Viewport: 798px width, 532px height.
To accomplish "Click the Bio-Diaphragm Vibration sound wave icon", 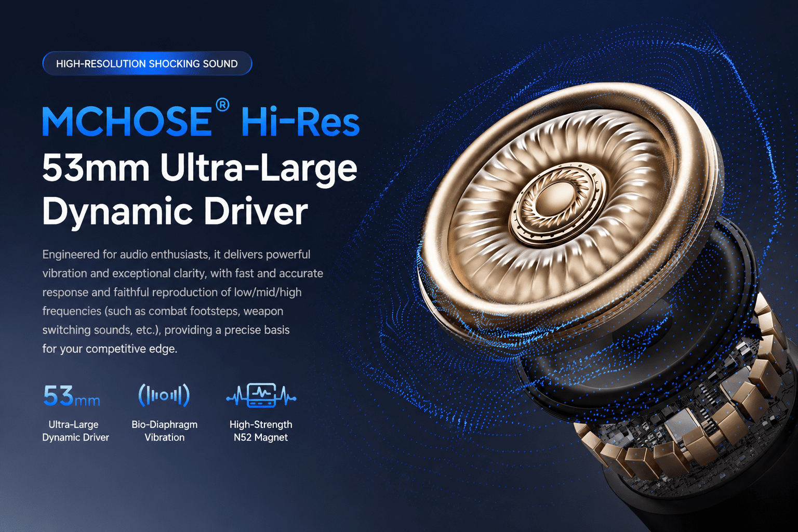I will tap(164, 396).
